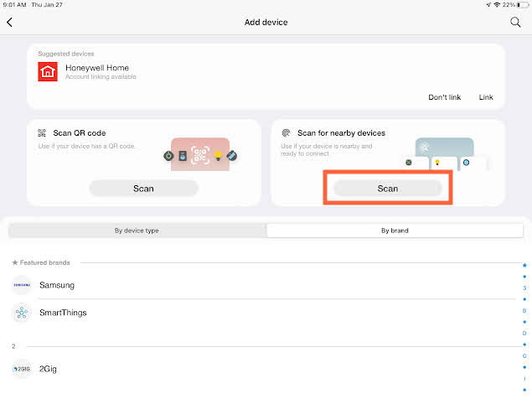
Task: Switch to By device type tab
Action: [x=137, y=231]
